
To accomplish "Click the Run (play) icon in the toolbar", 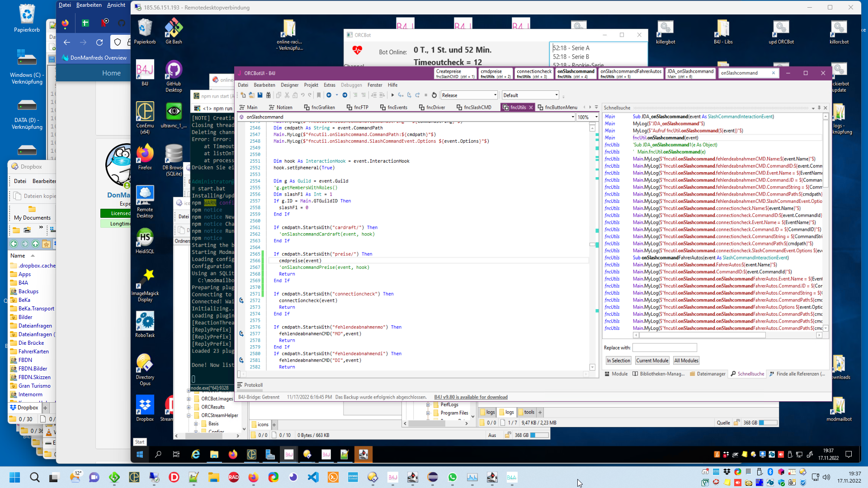I will point(392,95).
